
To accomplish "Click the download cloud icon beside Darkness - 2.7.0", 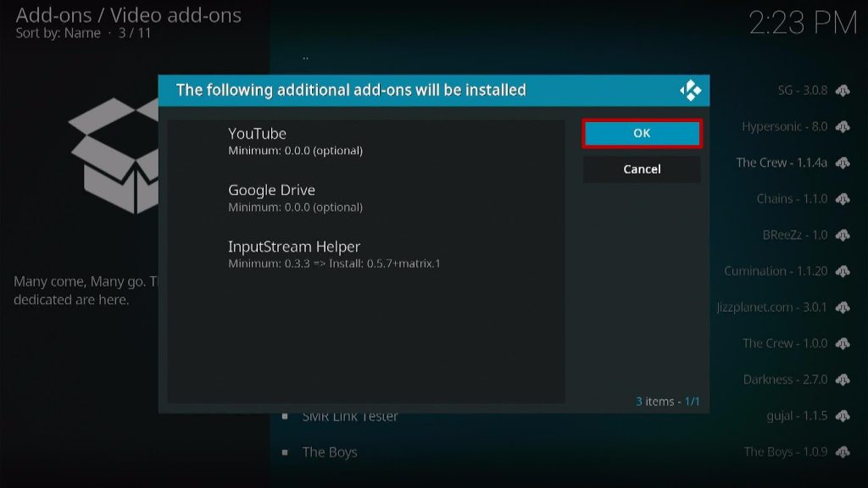I will [843, 380].
